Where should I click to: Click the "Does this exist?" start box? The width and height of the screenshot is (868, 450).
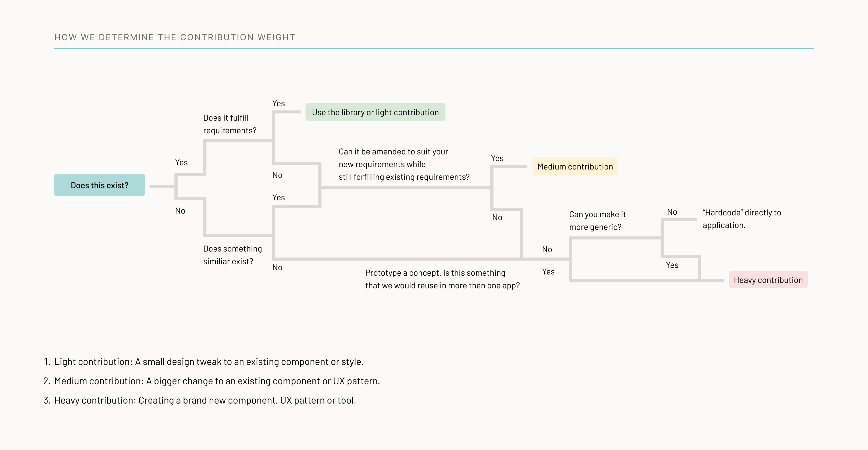click(x=99, y=185)
